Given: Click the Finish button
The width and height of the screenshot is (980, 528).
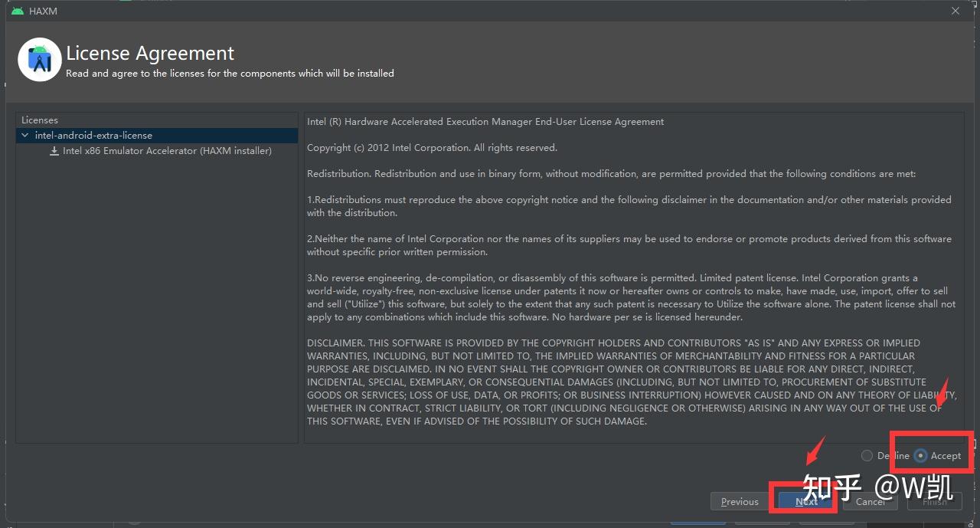Looking at the screenshot, I should click(x=934, y=501).
